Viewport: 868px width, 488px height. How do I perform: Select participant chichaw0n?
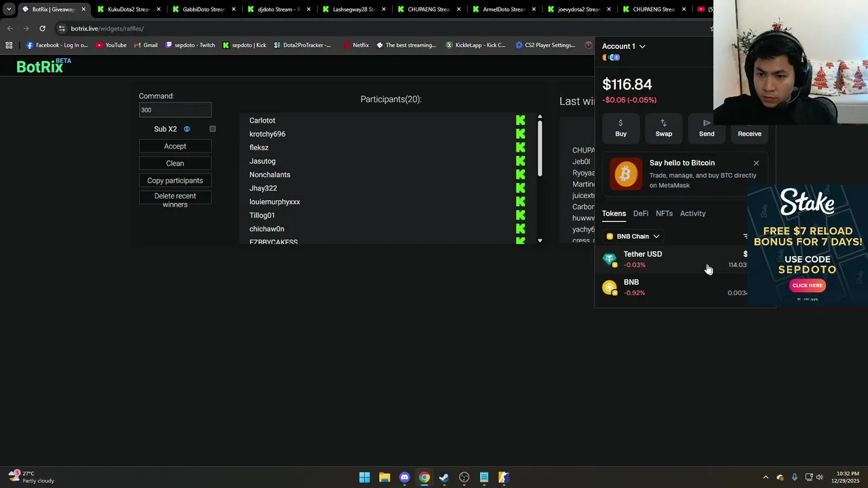(267, 229)
